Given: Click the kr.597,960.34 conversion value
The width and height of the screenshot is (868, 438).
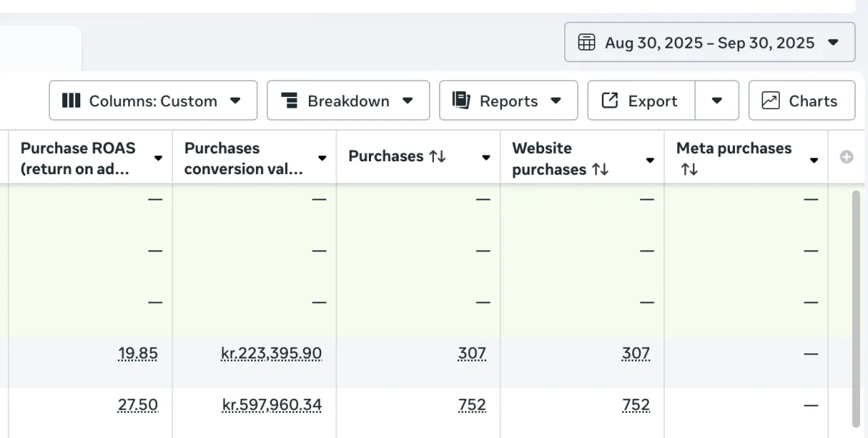Looking at the screenshot, I should click(271, 405).
